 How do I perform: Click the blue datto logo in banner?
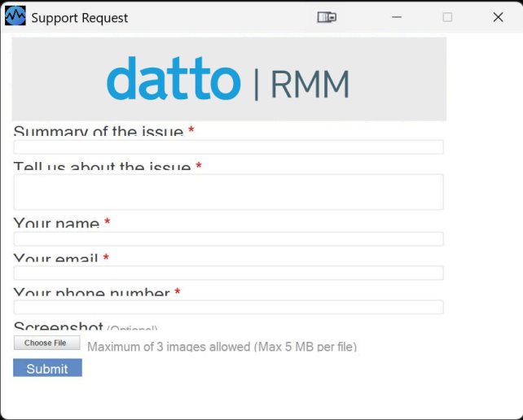pos(174,80)
